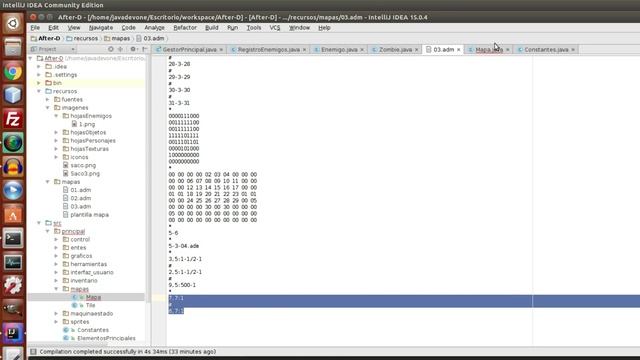Click the IntelliJ IDEA dock icon
Screen dimensions: 640x360
point(13,333)
